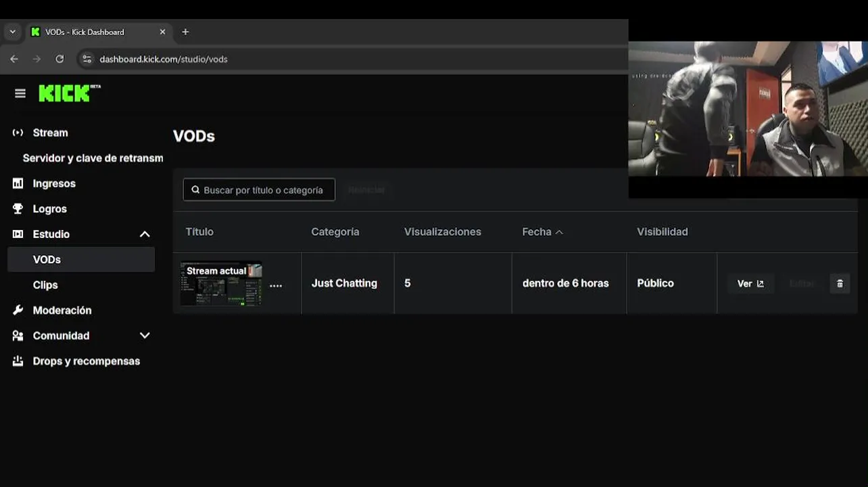Click the Visibilidad column header
Screen dimensions: 868x487
coord(662,232)
